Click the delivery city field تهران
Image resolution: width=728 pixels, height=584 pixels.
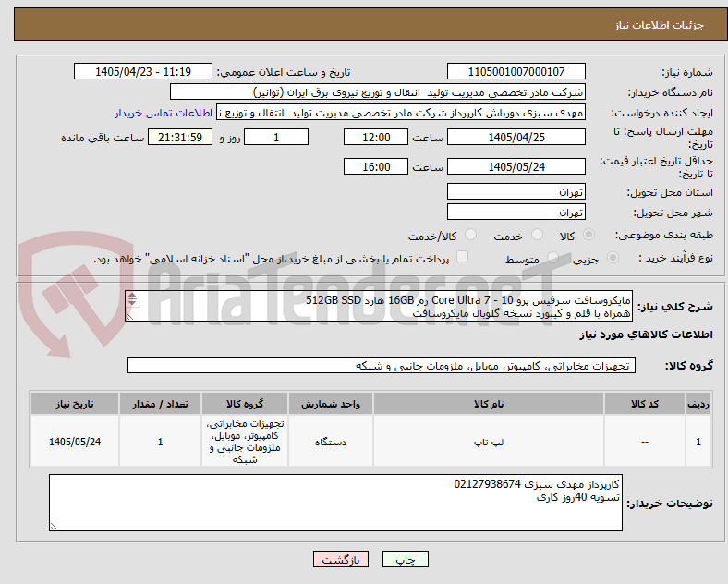pos(516,213)
